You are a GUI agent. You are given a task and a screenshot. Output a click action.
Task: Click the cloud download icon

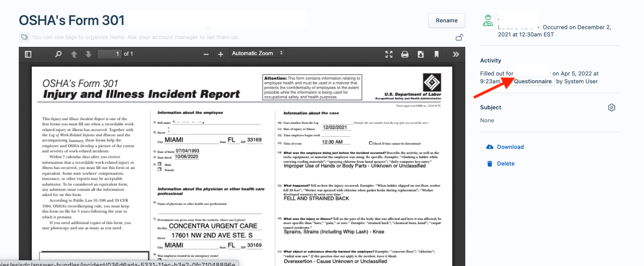pyautogui.click(x=489, y=147)
